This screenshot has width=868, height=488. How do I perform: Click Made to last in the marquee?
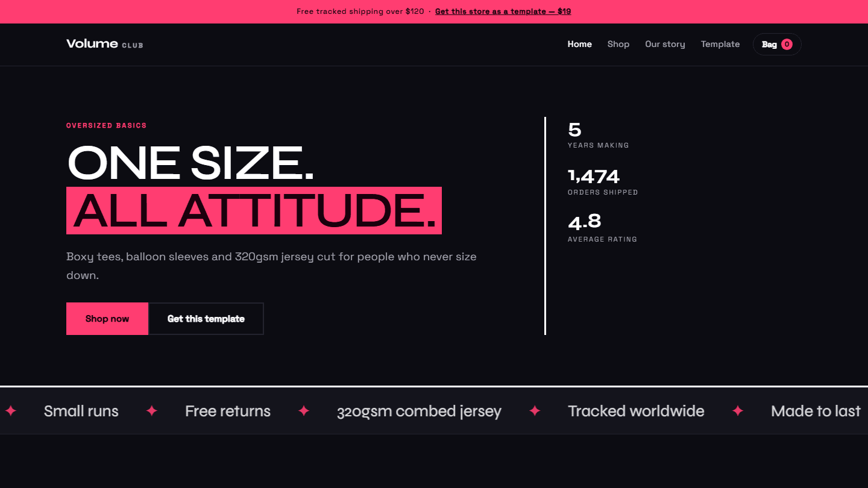coord(816,411)
